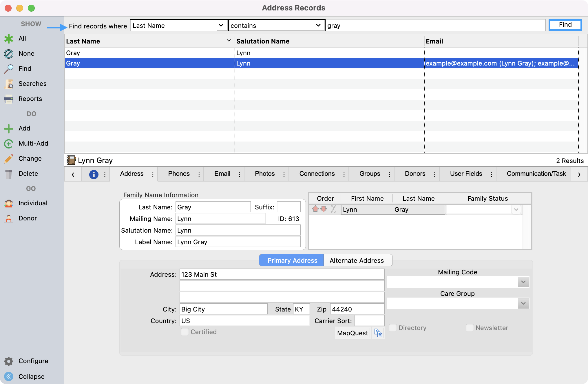Tick the Newsletter checkbox
588x384 pixels.
tap(470, 328)
